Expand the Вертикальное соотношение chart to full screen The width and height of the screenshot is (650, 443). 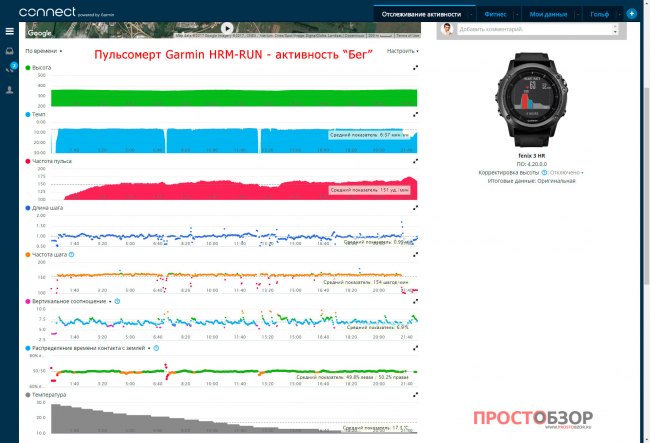pos(415,301)
